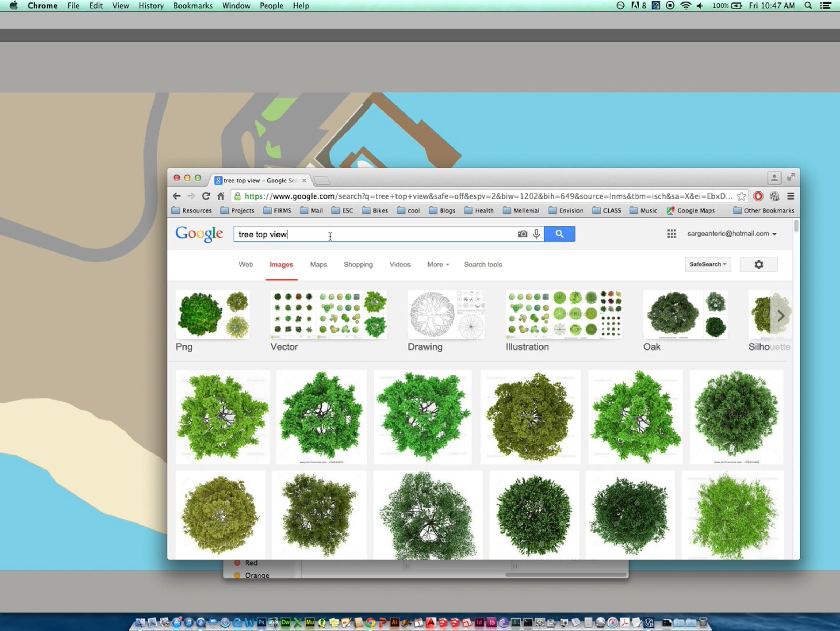Switch to the Maps results tab
The width and height of the screenshot is (840, 631).
coord(318,264)
